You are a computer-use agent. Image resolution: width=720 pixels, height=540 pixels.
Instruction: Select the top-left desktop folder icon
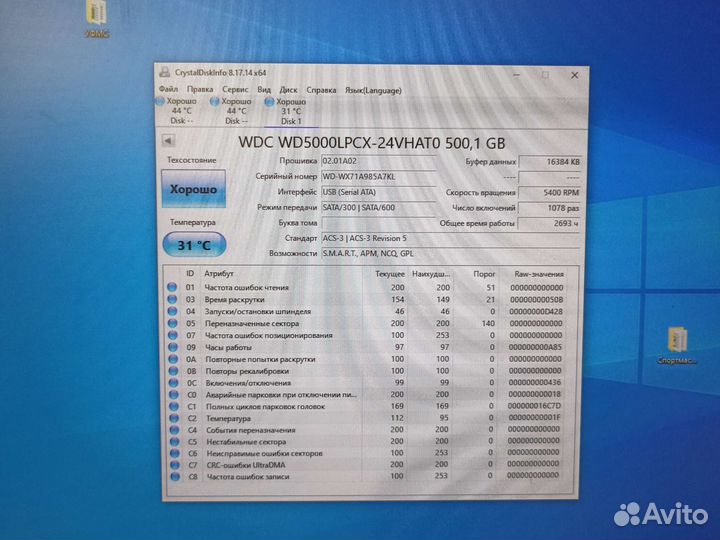[97, 13]
